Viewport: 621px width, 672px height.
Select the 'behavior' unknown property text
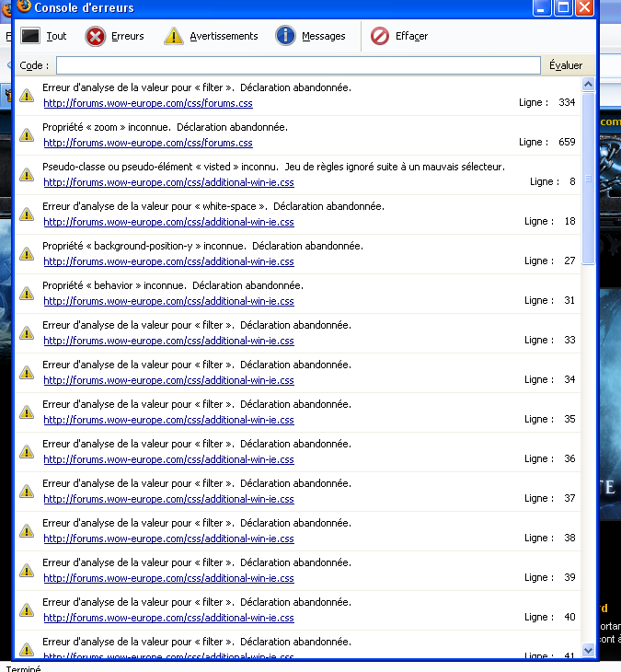[173, 285]
